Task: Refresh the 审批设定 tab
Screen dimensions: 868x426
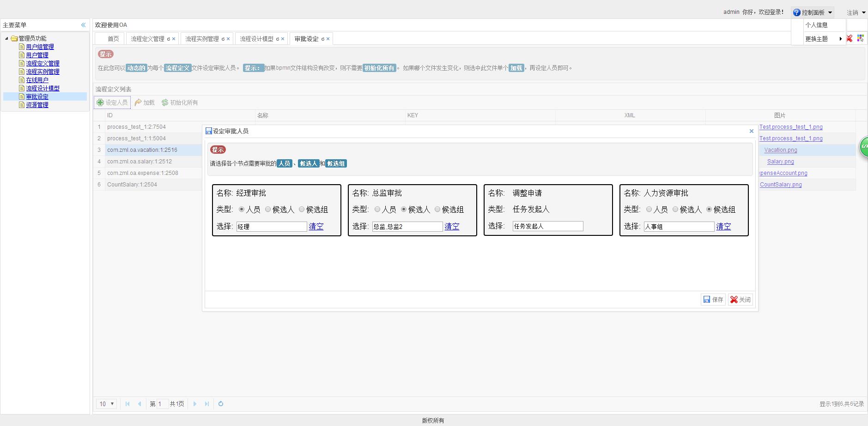Action: point(323,39)
